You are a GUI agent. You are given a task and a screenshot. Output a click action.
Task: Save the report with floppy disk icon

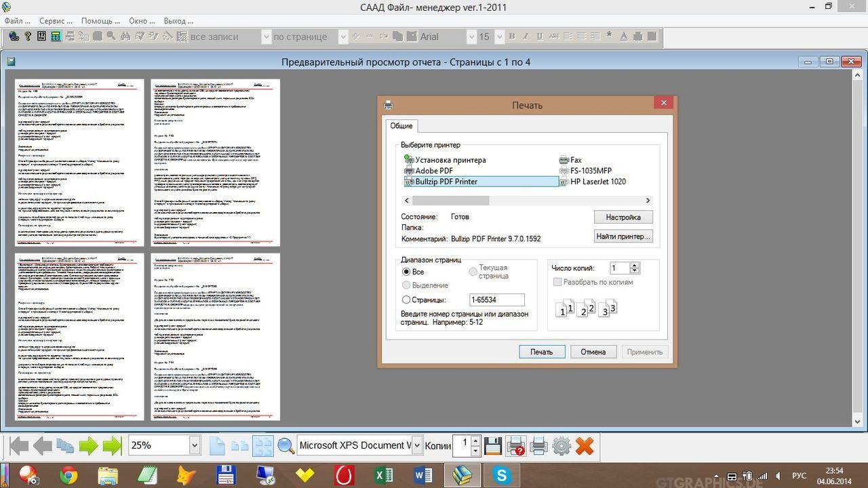click(493, 445)
